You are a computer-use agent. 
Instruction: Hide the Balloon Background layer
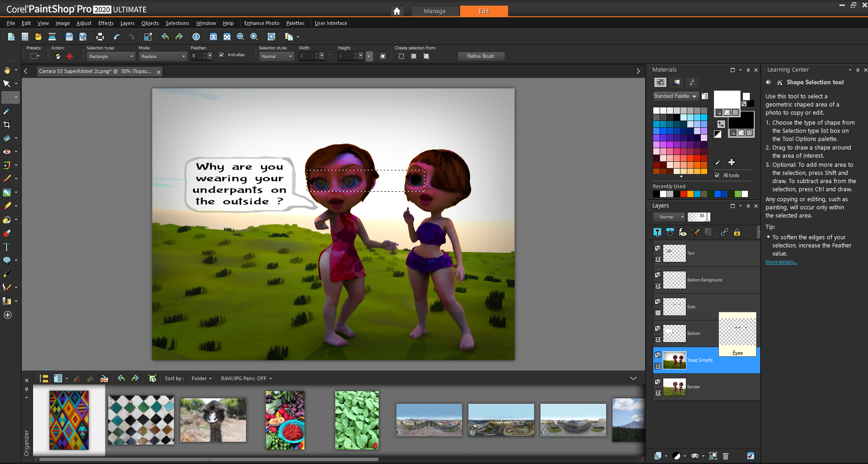pos(658,286)
